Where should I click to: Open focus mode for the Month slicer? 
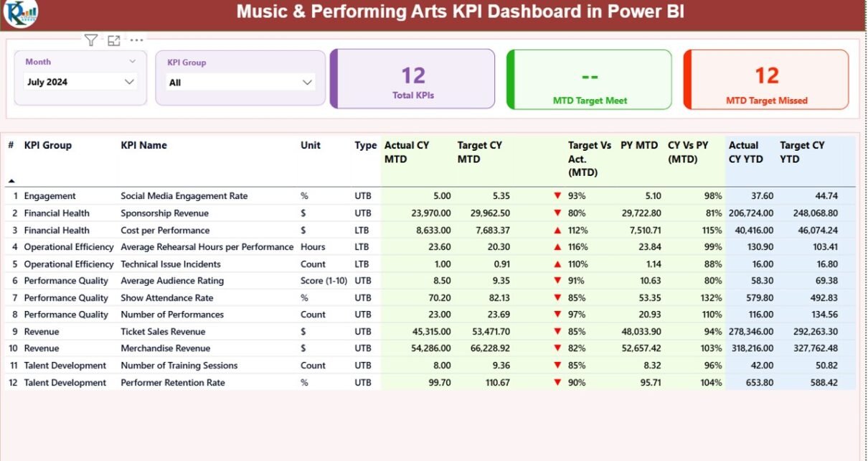click(114, 41)
